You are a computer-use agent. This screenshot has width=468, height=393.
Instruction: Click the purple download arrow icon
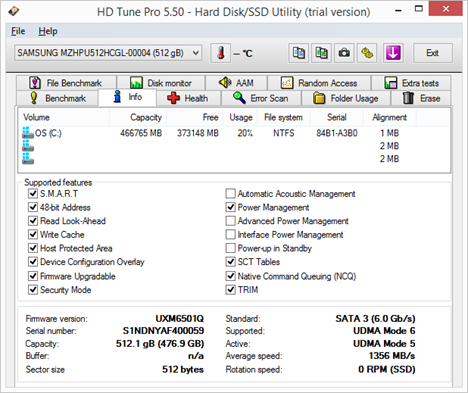393,53
